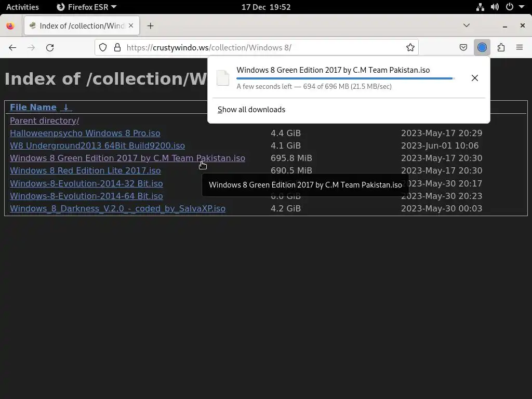
Task: Download Windows-8-Evolution-2014-32 Bit.iso
Action: 87,183
